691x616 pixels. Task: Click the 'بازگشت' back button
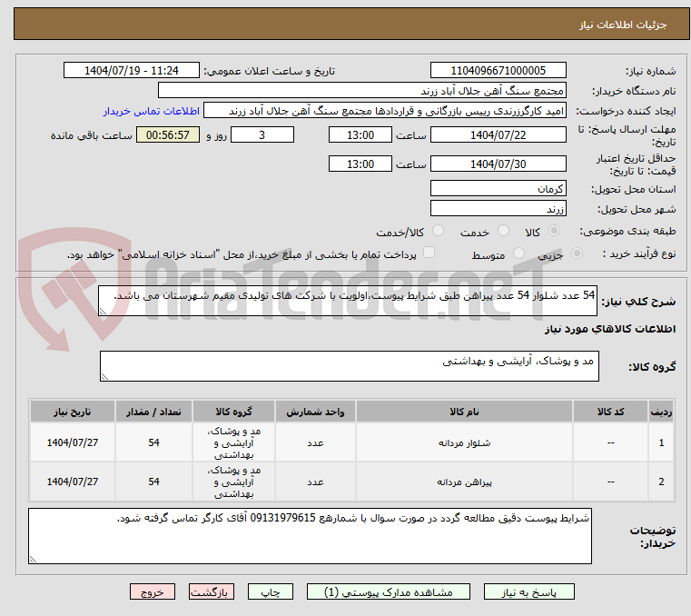point(211,591)
